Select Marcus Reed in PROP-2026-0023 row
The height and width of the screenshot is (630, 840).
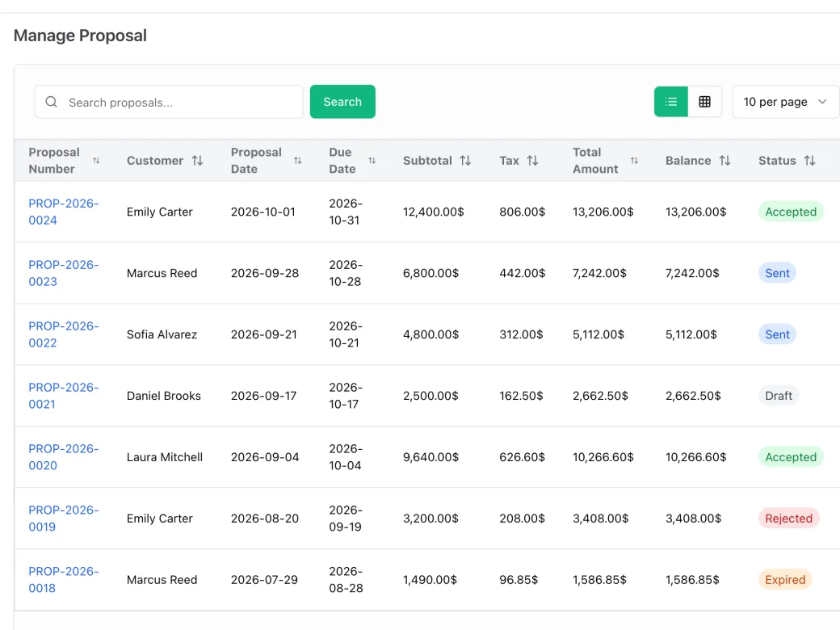pos(162,273)
